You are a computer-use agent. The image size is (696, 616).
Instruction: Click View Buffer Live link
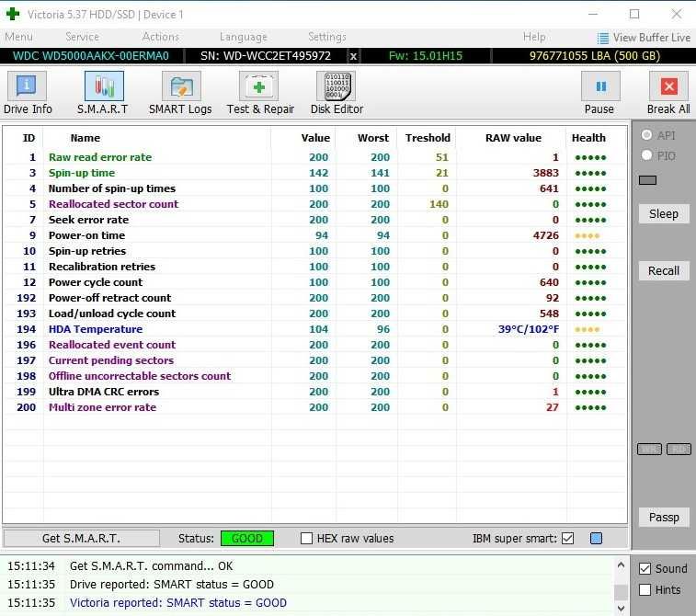(652, 38)
